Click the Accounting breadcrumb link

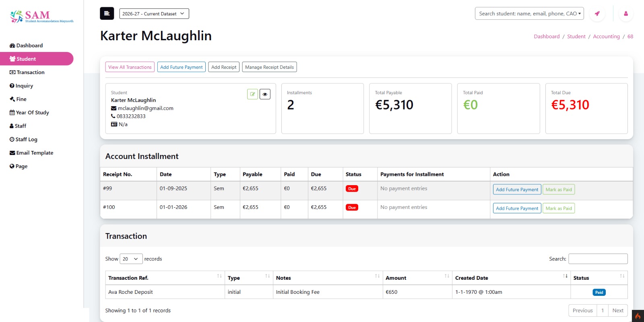click(606, 37)
